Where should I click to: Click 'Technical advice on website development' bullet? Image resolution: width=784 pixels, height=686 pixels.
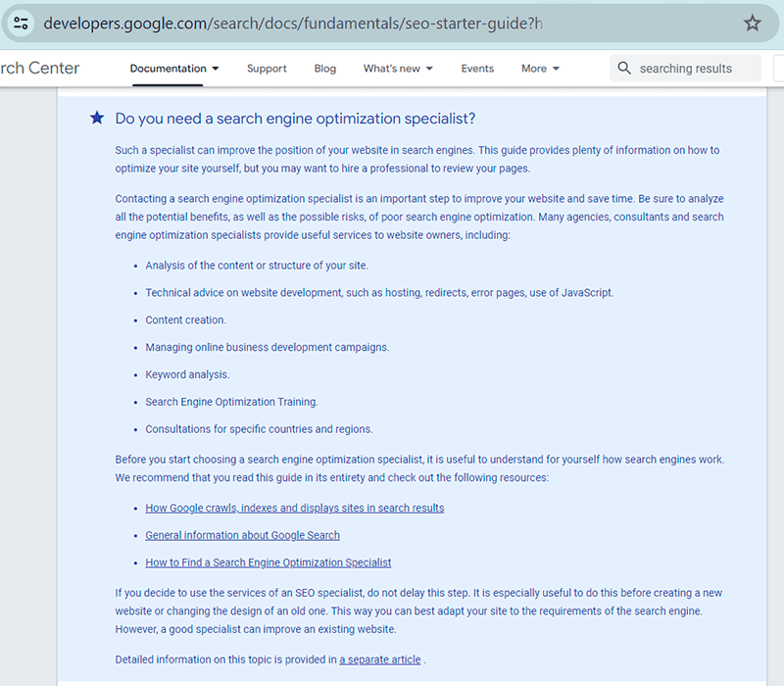coord(379,293)
